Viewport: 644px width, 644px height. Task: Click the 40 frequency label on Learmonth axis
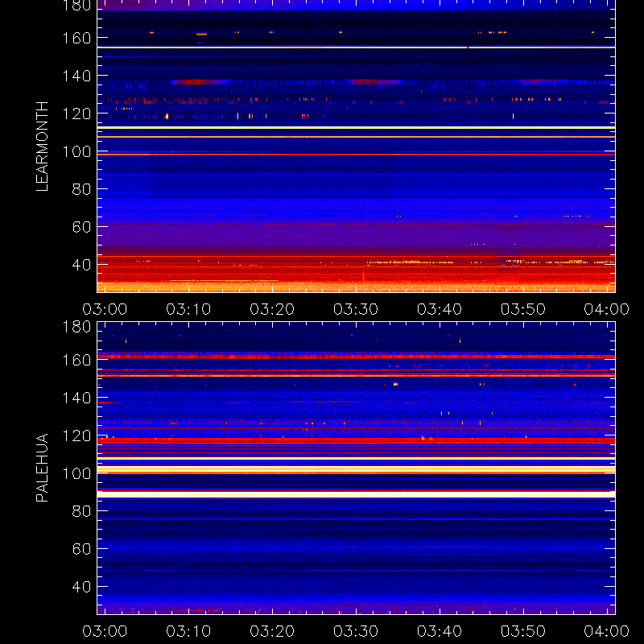point(81,265)
